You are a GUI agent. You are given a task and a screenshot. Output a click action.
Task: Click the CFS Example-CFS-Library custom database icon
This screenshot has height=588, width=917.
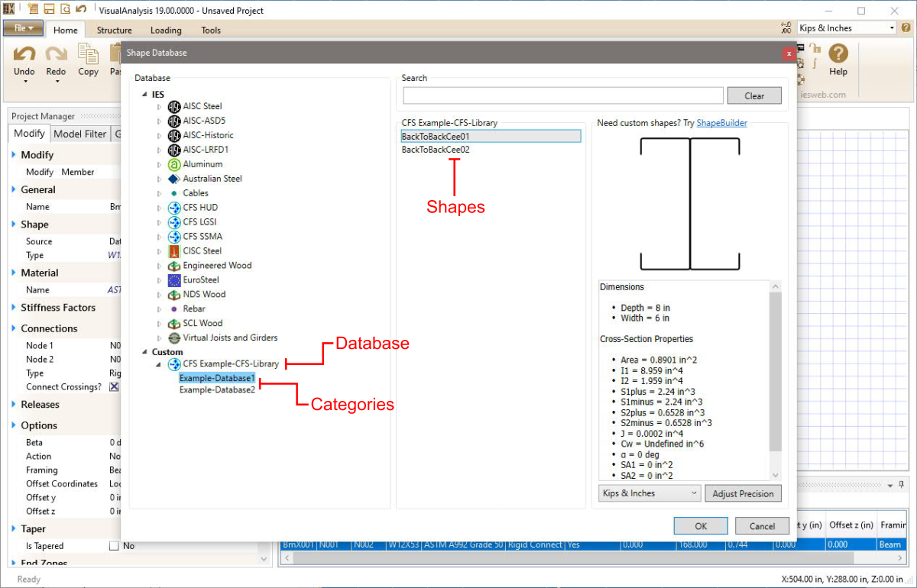[174, 364]
